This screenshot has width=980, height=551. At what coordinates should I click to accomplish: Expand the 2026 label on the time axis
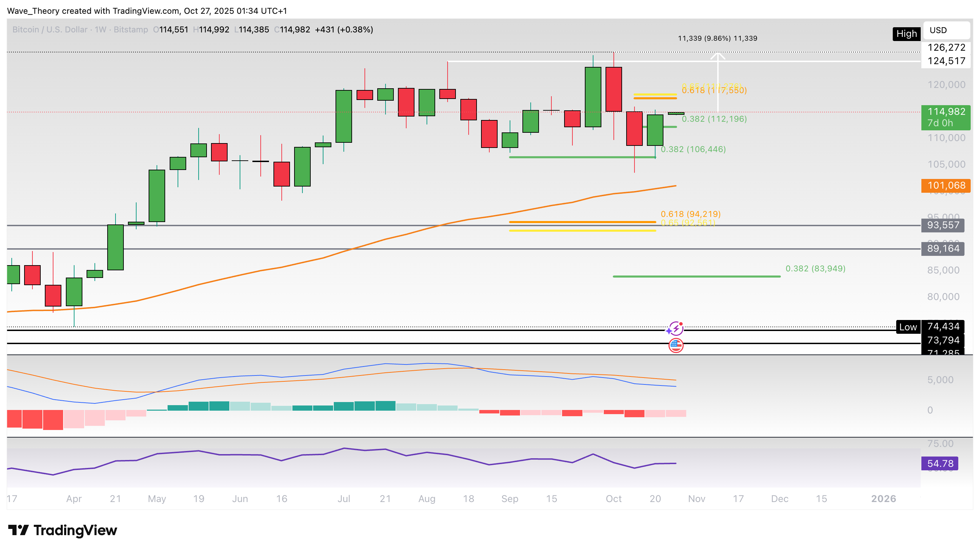pos(884,499)
